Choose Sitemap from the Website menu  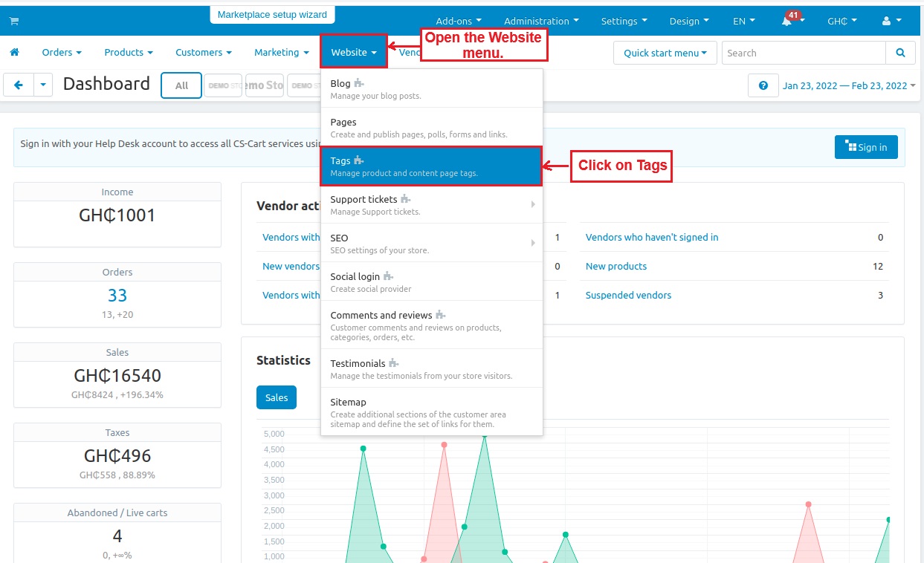click(431, 412)
